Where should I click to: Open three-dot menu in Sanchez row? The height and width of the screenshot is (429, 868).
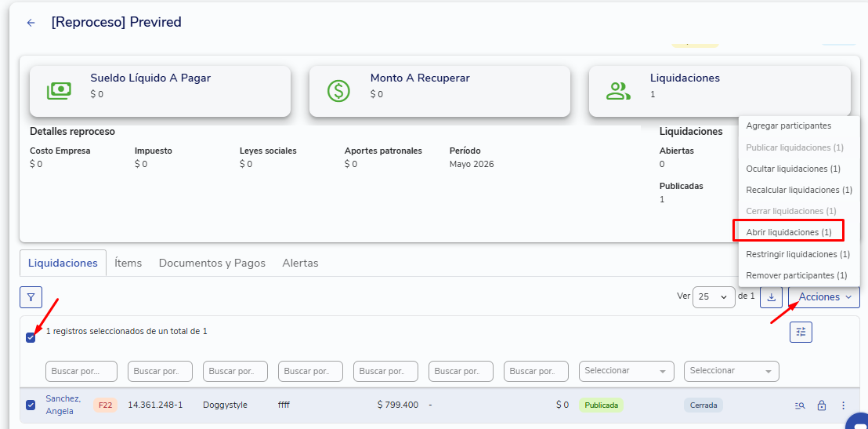[x=843, y=405]
